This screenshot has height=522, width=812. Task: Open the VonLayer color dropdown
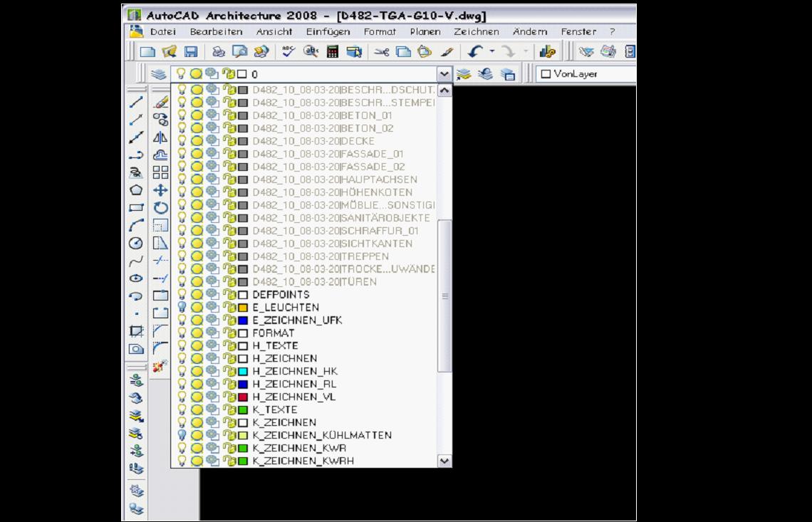[586, 74]
